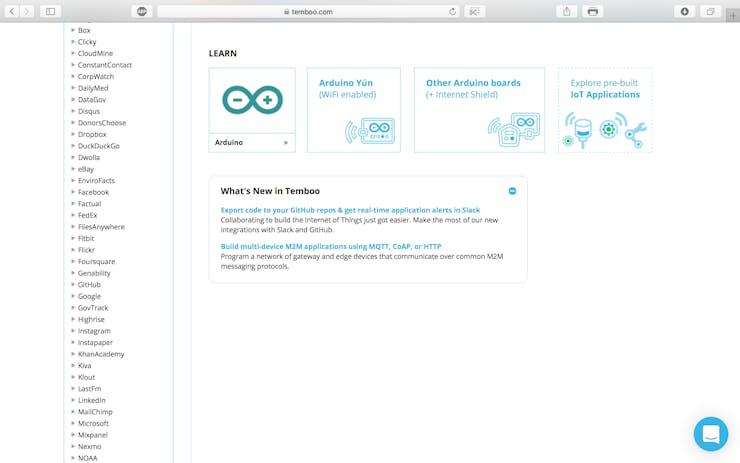Screen dimensions: 740x463
Task: Select Genability in the library list
Action: click(94, 273)
